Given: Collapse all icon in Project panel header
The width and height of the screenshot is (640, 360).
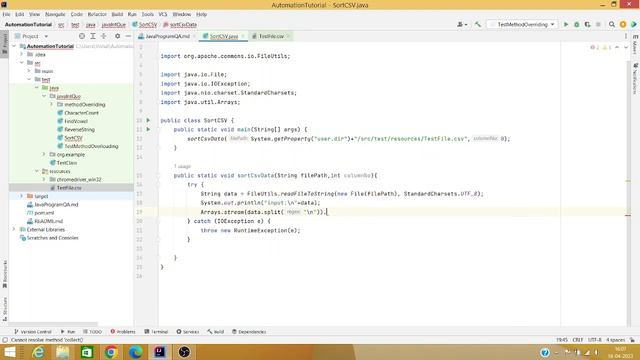Looking at the screenshot, I should 104,36.
